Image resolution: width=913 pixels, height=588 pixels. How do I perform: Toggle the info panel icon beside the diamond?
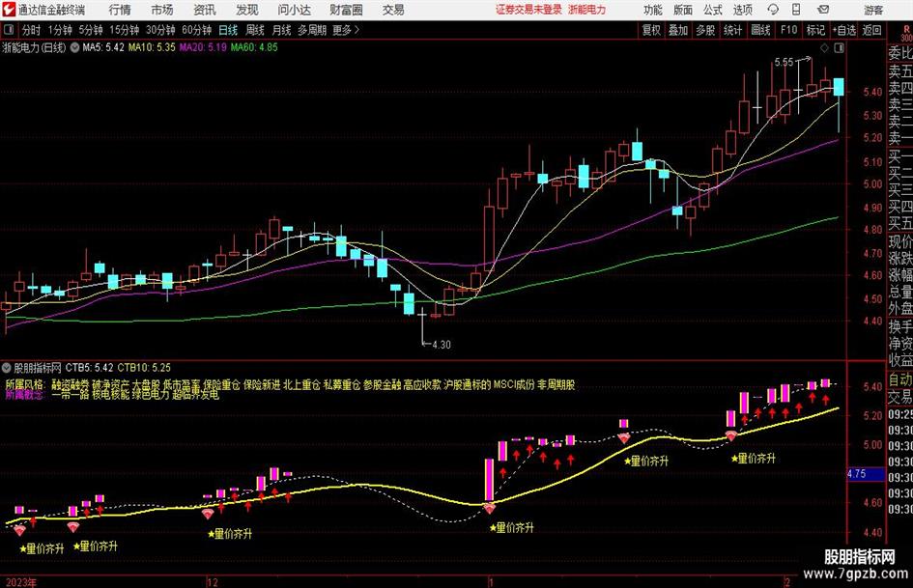pos(839,47)
